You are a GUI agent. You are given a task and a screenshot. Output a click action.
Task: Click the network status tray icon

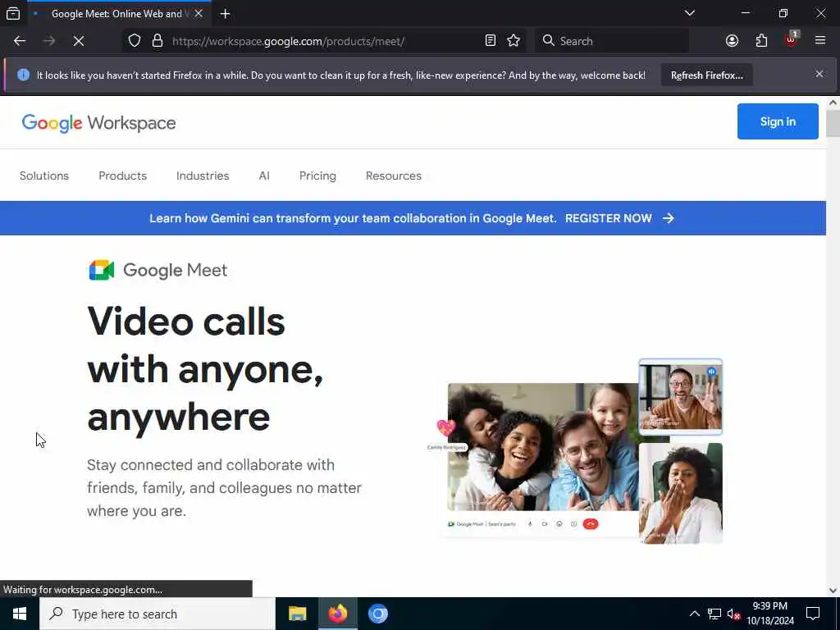coord(714,614)
